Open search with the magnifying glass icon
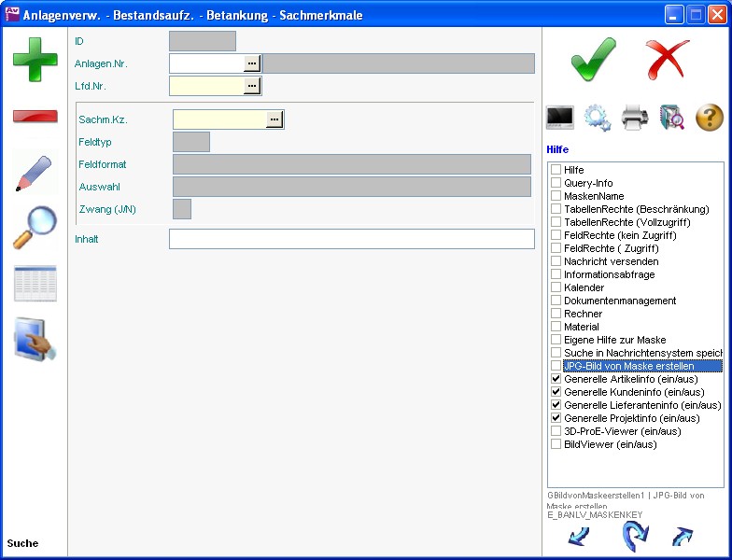 click(35, 228)
